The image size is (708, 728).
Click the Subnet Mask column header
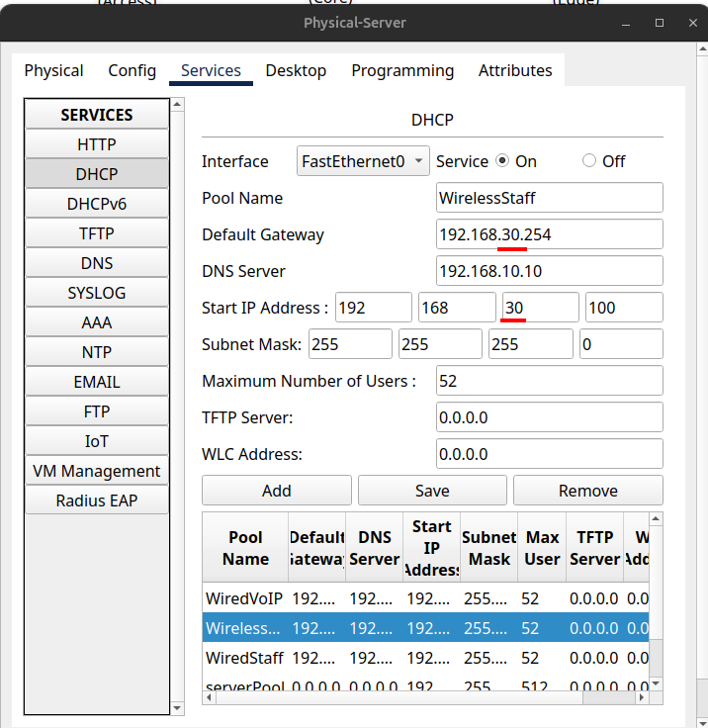[488, 548]
